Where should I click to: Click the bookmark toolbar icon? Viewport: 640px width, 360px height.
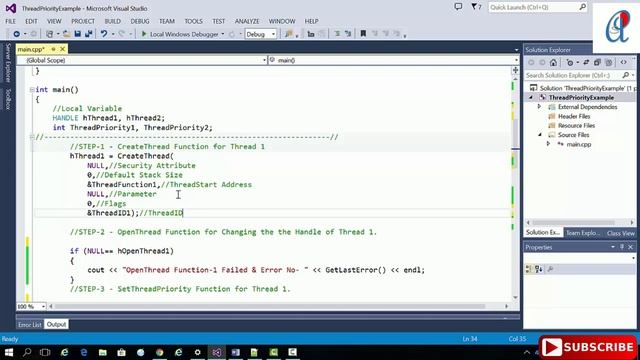click(x=363, y=34)
